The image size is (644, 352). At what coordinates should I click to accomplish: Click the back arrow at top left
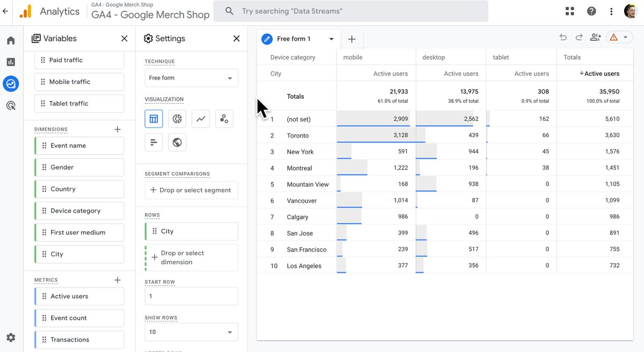pyautogui.click(x=5, y=11)
